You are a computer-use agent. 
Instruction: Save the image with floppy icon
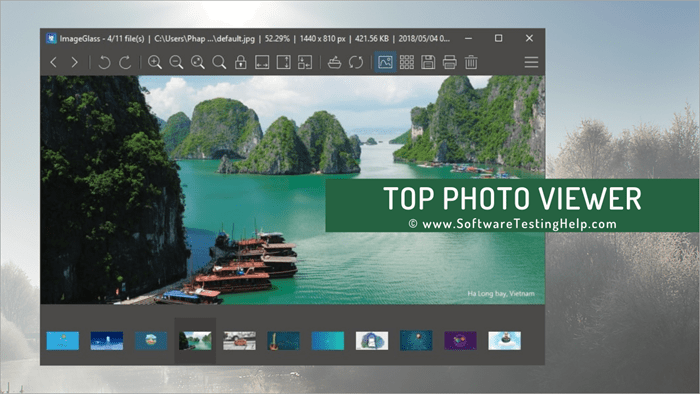point(428,62)
